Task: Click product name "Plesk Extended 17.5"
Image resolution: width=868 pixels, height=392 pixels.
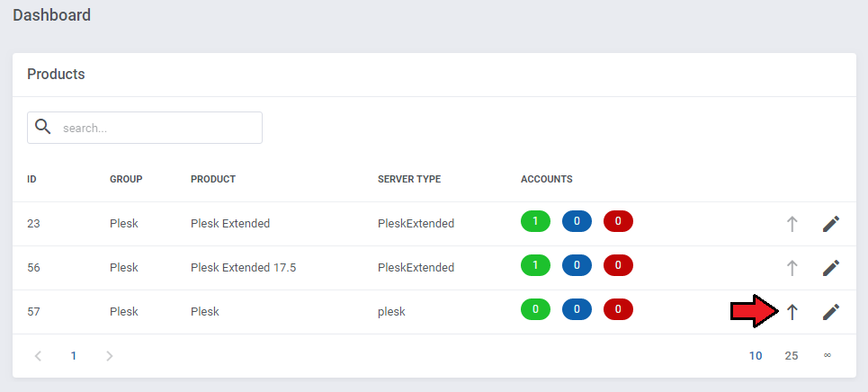Action: point(244,268)
